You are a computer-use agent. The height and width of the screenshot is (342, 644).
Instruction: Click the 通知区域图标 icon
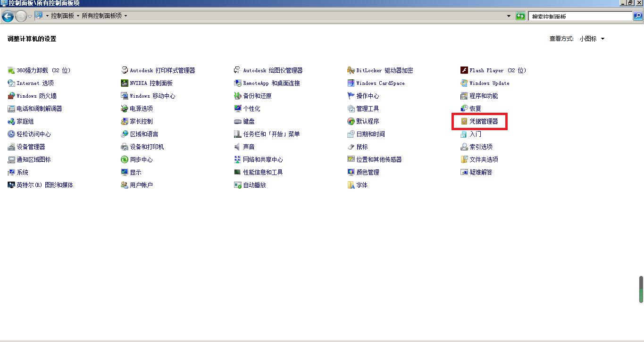tap(11, 159)
